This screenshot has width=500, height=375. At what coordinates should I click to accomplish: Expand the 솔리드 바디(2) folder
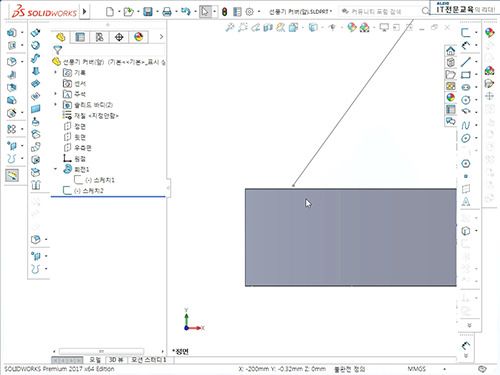(x=56, y=105)
